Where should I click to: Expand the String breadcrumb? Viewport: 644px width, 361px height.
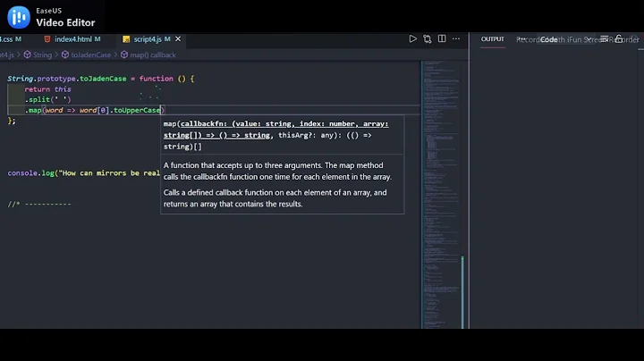38,55
